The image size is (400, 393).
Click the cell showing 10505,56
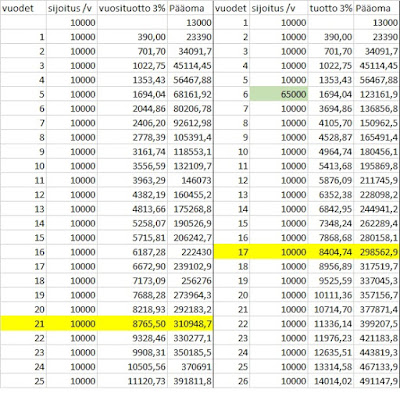(x=133, y=367)
